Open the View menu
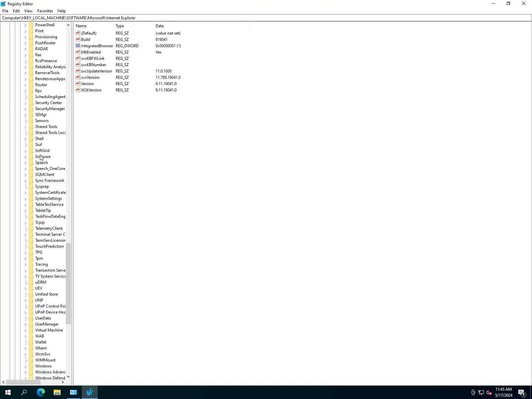The width and height of the screenshot is (532, 399). point(28,11)
